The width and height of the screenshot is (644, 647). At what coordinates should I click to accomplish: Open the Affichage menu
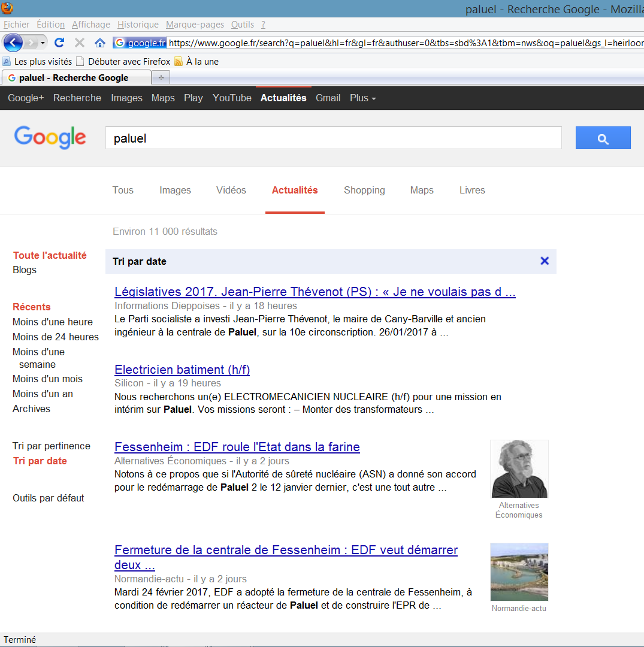coord(91,25)
